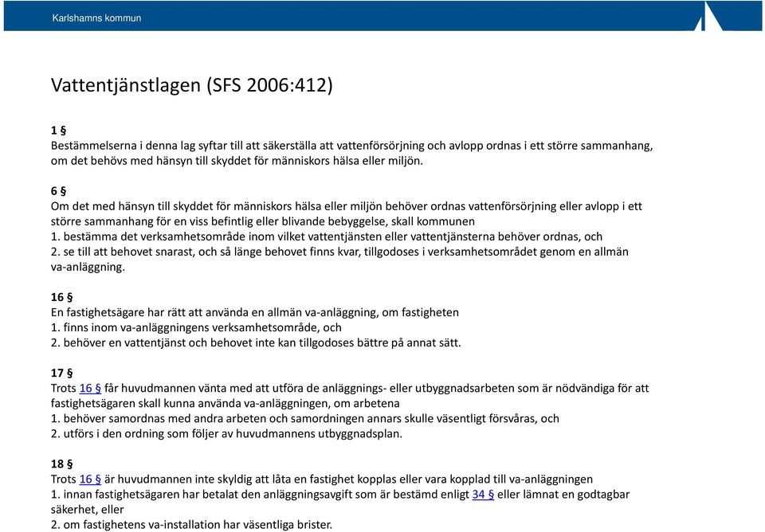Click item '2. behöver en vattentjänst och behovet'
The width and height of the screenshot is (765, 532).
tap(256, 342)
